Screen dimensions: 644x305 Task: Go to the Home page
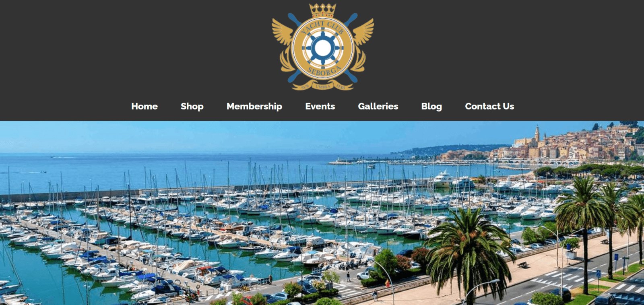coord(144,106)
